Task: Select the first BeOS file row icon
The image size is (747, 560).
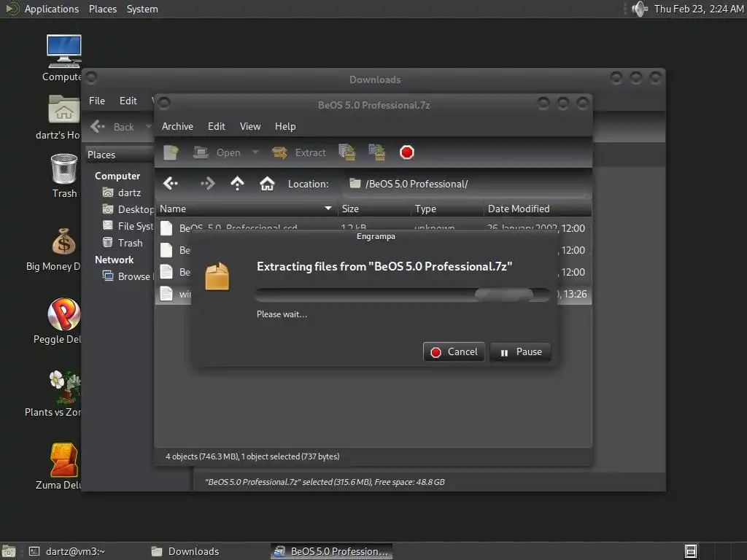Action: (x=166, y=228)
